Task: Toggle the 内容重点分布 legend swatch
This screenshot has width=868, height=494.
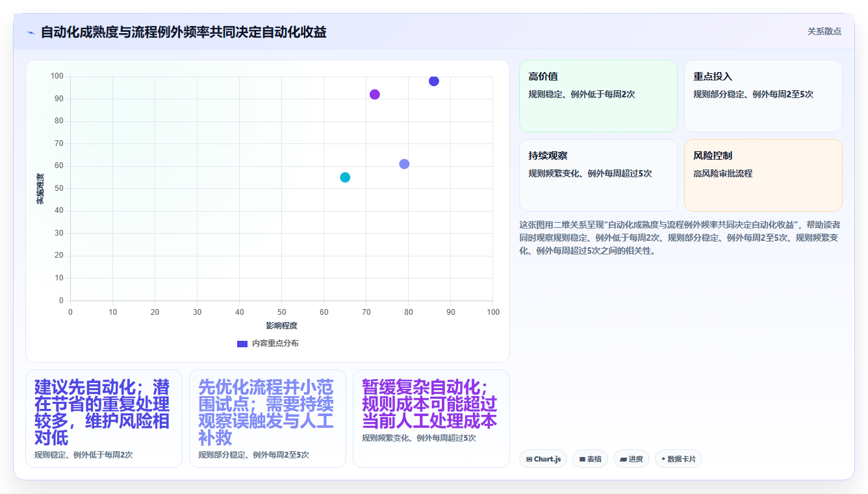Action: 242,343
